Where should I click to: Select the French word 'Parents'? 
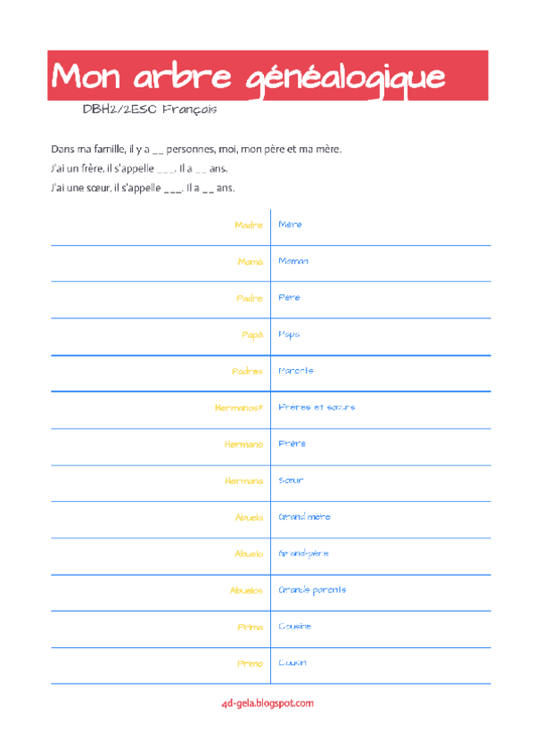pyautogui.click(x=296, y=371)
